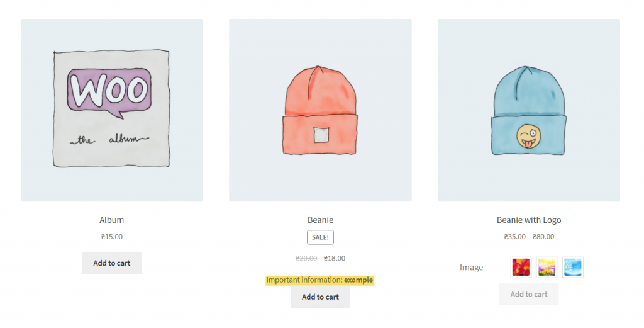
Task: Choose the yellow flowers image swatch
Action: pos(547,267)
